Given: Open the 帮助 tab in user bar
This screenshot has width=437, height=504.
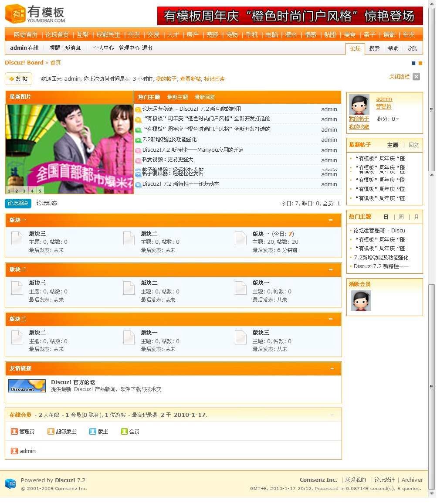Looking at the screenshot, I should pyautogui.click(x=393, y=48).
